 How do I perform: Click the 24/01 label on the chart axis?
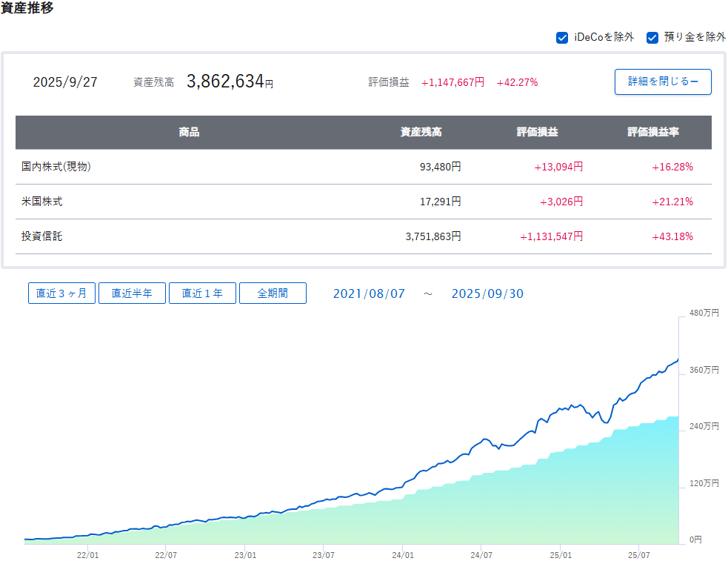[x=402, y=554]
